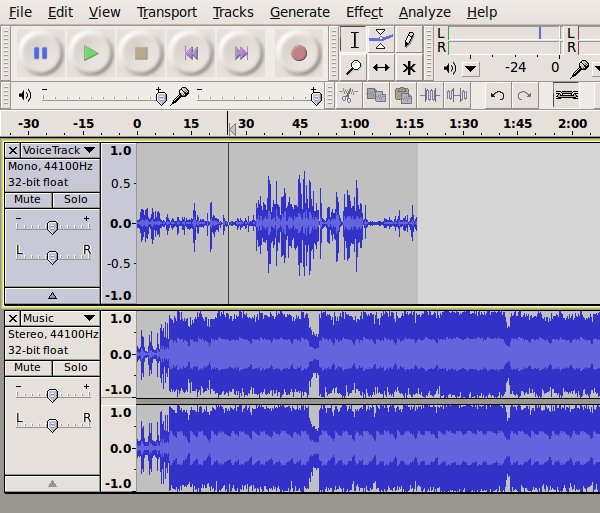
Task: Collapse the VoiceTrack using bottom triangle
Action: 52,296
